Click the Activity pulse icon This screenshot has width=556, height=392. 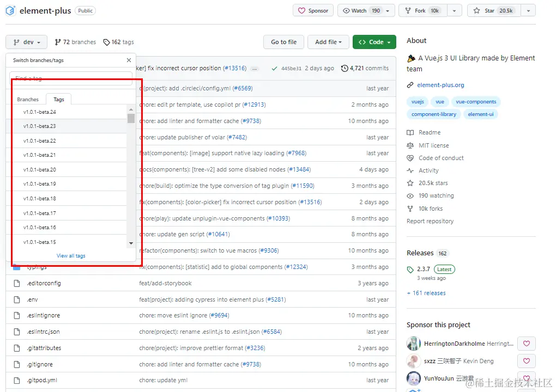tap(410, 170)
